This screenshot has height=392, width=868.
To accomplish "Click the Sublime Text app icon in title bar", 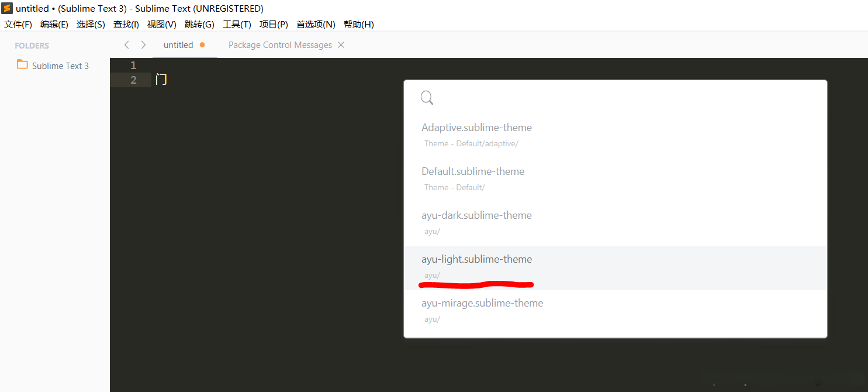I will (x=7, y=8).
